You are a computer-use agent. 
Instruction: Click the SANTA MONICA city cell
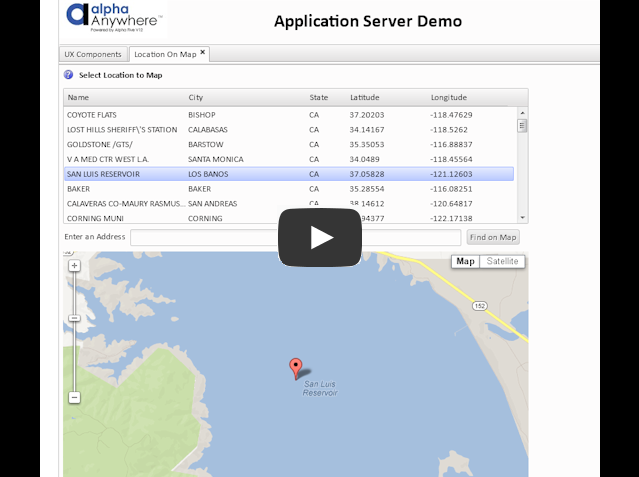pos(216,159)
